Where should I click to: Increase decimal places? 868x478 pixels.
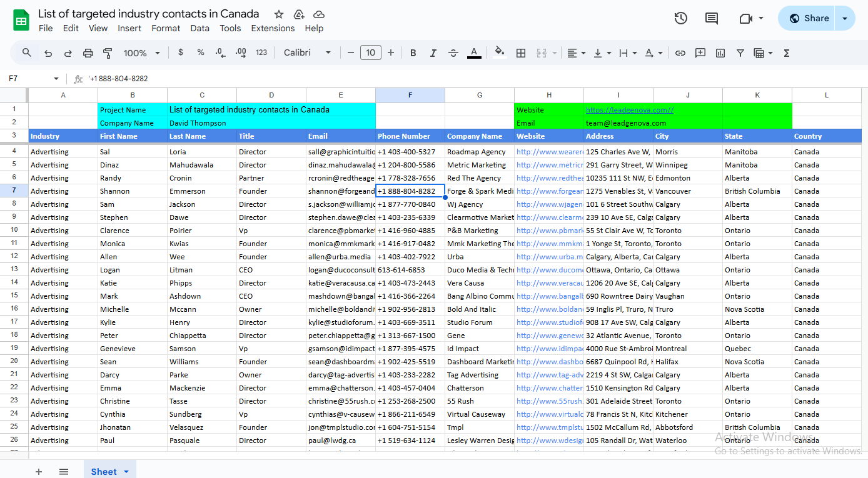[x=241, y=53]
